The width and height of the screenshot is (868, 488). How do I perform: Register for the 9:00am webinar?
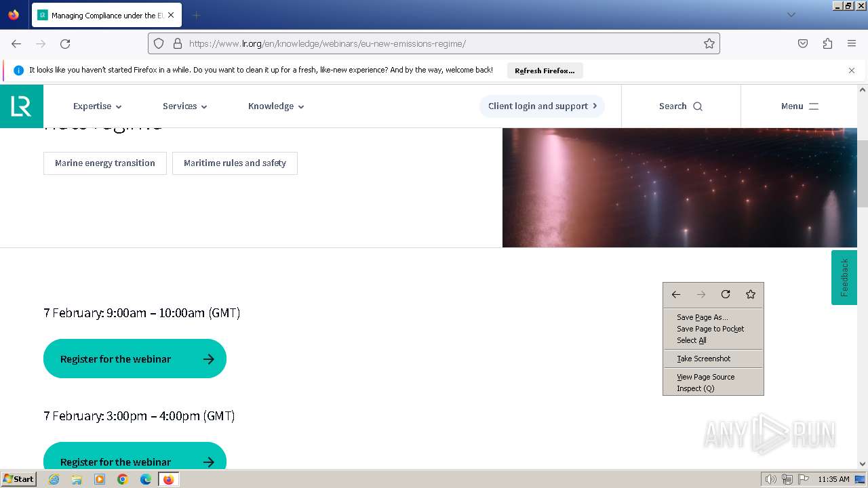coord(135,359)
